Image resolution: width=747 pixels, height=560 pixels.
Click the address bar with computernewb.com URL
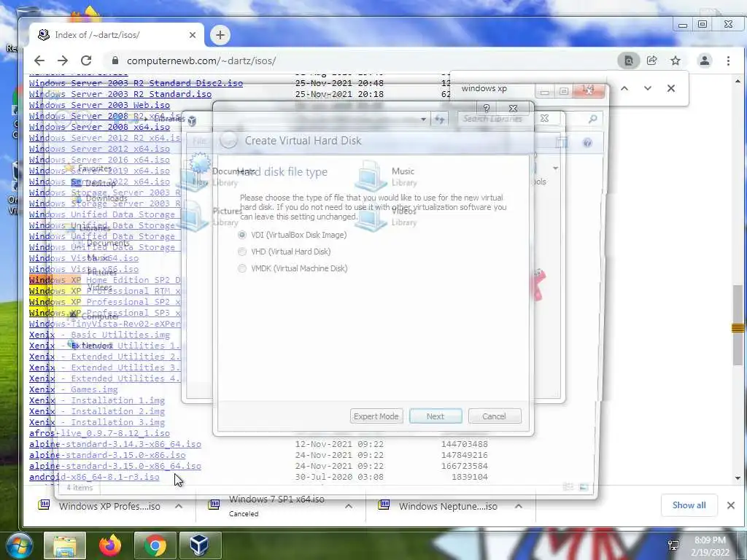pos(201,61)
